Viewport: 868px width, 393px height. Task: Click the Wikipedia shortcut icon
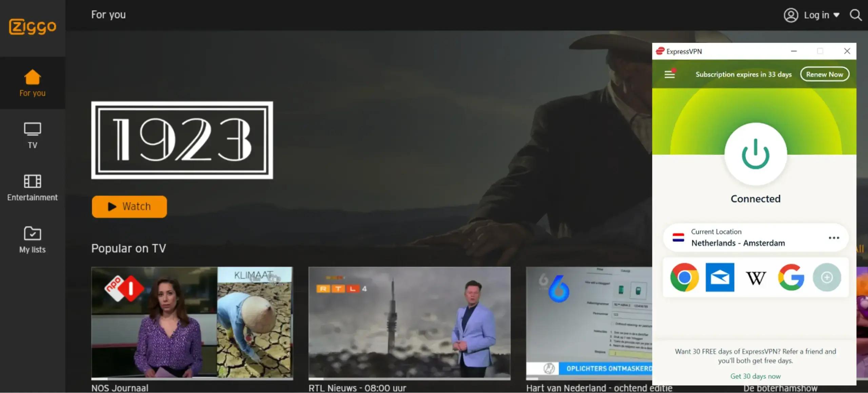(755, 276)
